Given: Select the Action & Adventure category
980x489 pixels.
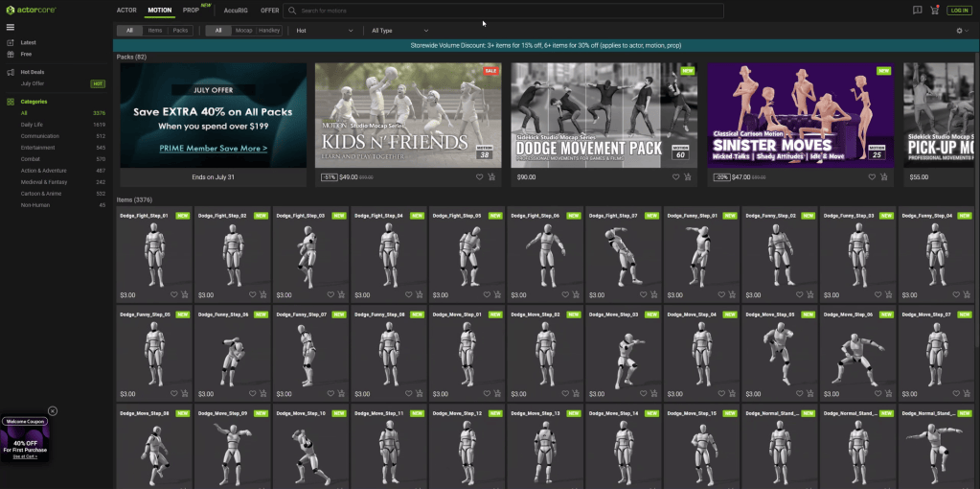Looking at the screenshot, I should tap(43, 171).
